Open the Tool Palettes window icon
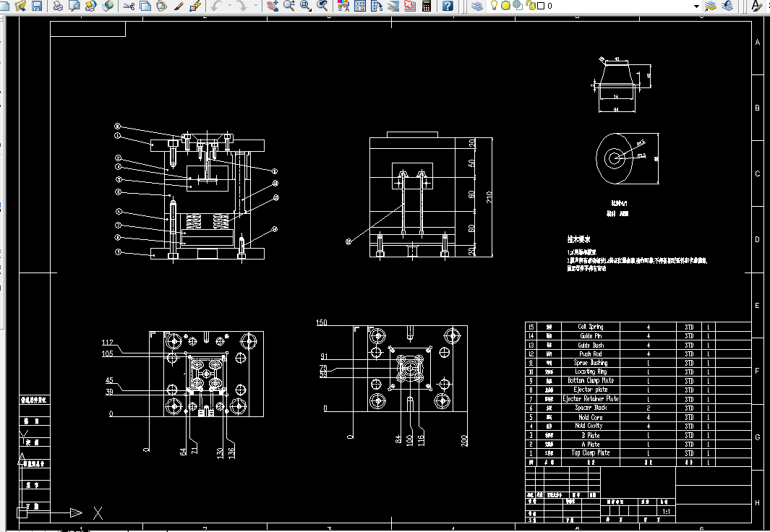770x532 pixels. tap(377, 5)
